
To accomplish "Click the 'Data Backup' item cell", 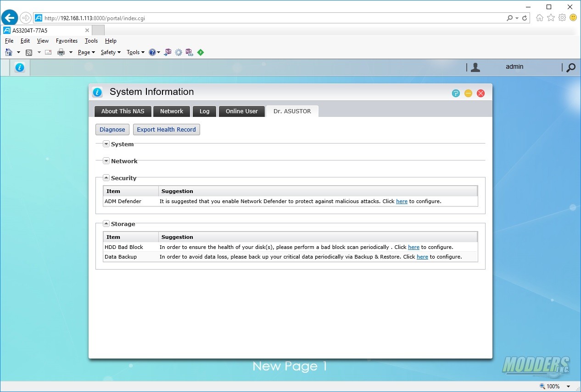I will (x=131, y=257).
